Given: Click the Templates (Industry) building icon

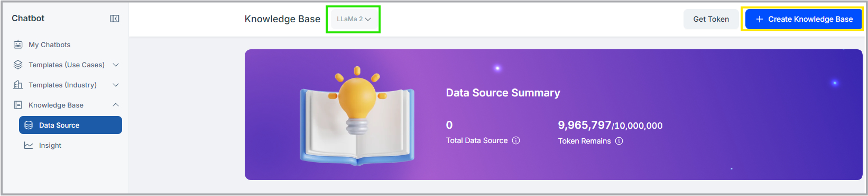Looking at the screenshot, I should point(18,85).
